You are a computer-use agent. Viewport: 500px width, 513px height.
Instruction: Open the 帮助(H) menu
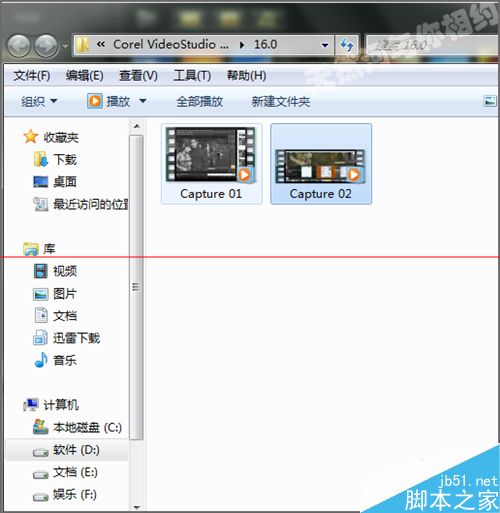(x=246, y=76)
